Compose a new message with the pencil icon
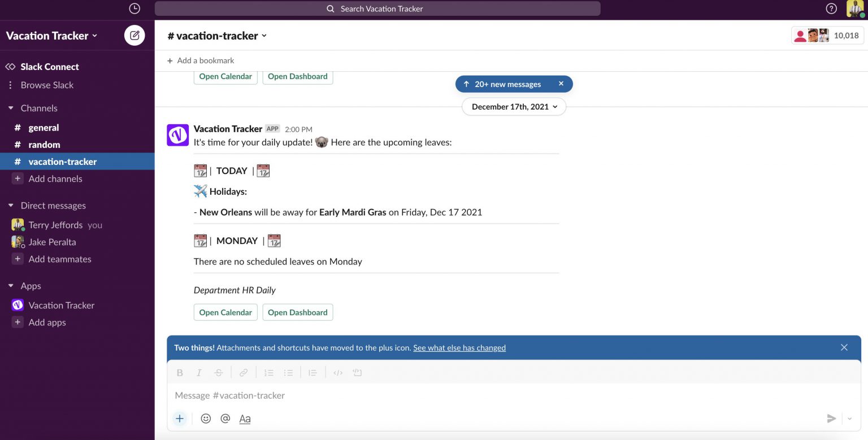 pos(134,35)
